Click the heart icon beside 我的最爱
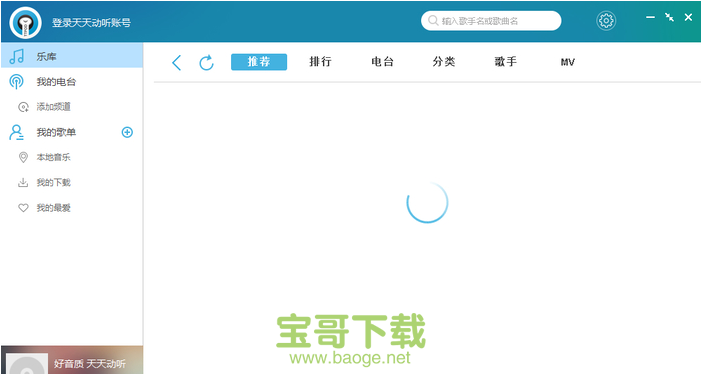 pyautogui.click(x=23, y=208)
